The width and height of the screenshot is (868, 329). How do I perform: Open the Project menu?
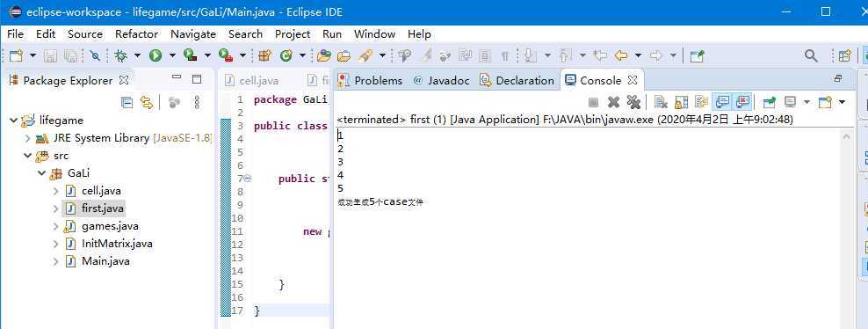[x=293, y=33]
